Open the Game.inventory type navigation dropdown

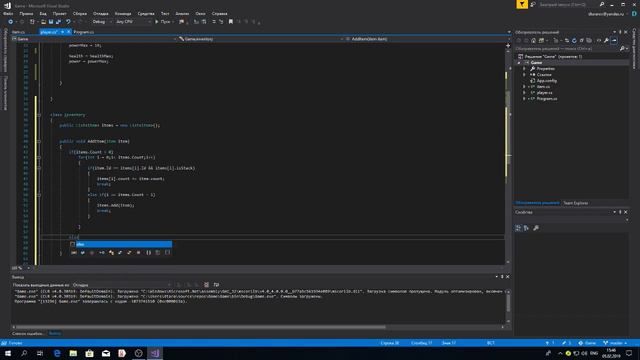coord(260,39)
